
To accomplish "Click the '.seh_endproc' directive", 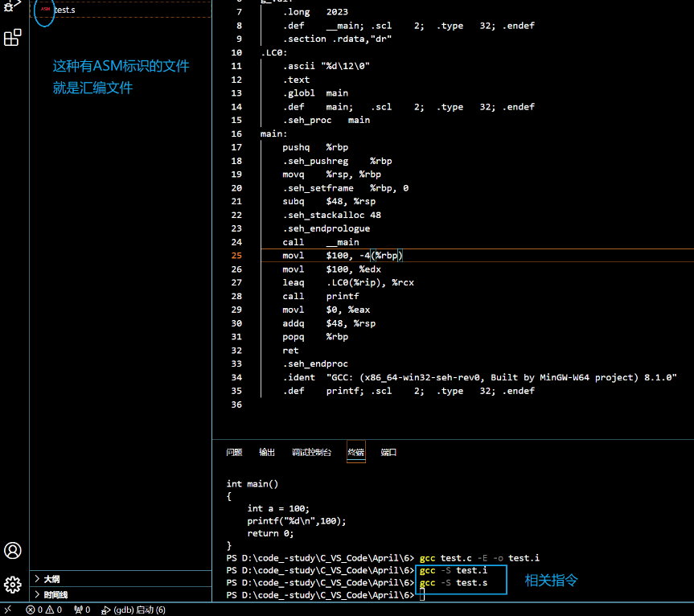I will tap(315, 363).
